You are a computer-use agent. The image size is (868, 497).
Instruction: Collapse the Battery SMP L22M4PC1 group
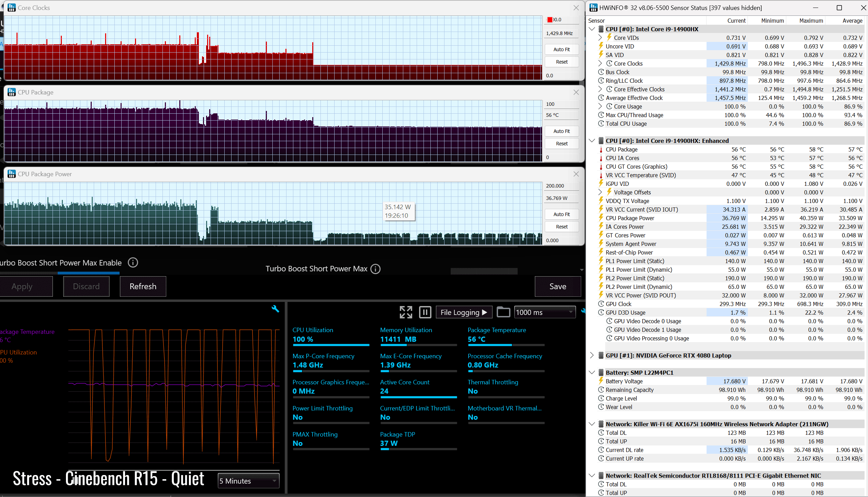pos(592,373)
